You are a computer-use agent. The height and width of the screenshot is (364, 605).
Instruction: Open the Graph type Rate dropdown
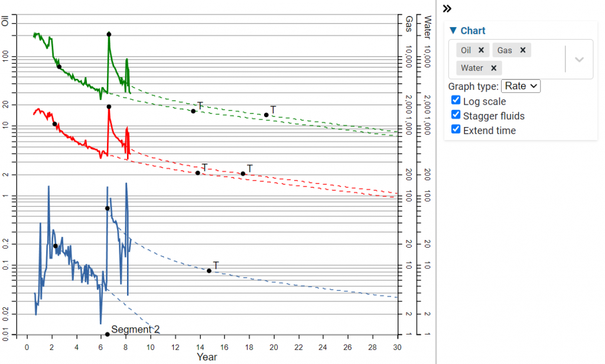[x=521, y=86]
